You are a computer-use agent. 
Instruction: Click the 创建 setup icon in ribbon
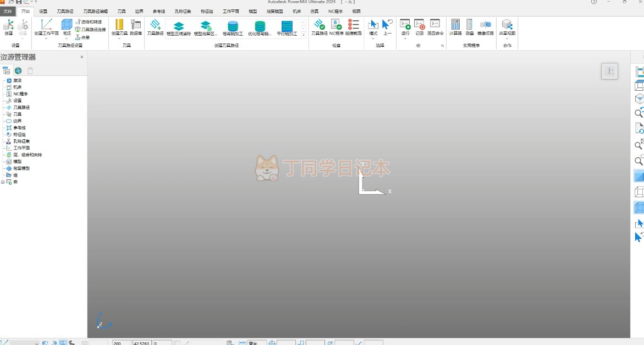coord(9,27)
